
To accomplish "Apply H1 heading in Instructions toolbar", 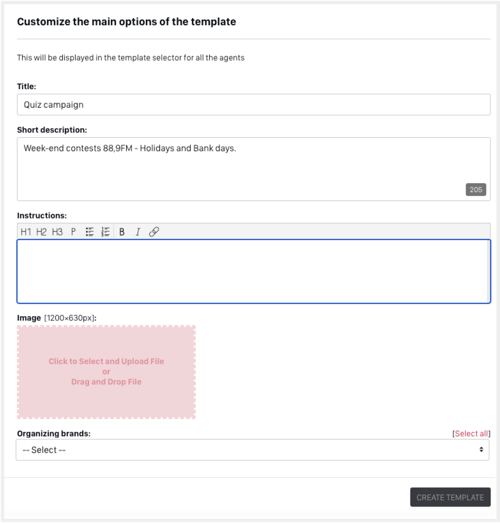I will [26, 232].
